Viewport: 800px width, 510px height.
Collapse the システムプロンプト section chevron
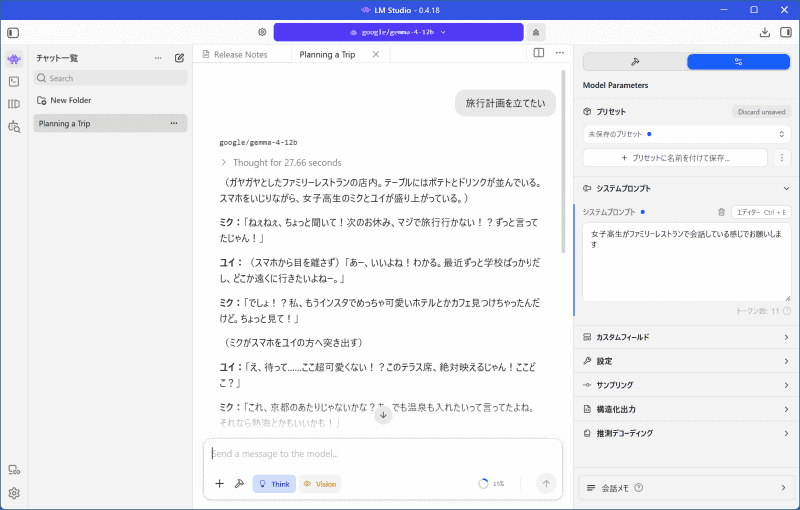click(786, 189)
